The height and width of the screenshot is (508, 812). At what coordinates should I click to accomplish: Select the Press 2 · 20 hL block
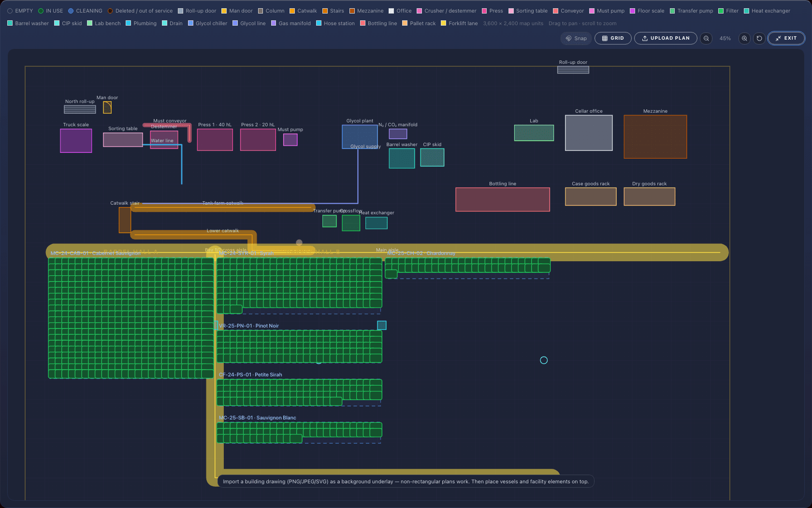click(258, 140)
